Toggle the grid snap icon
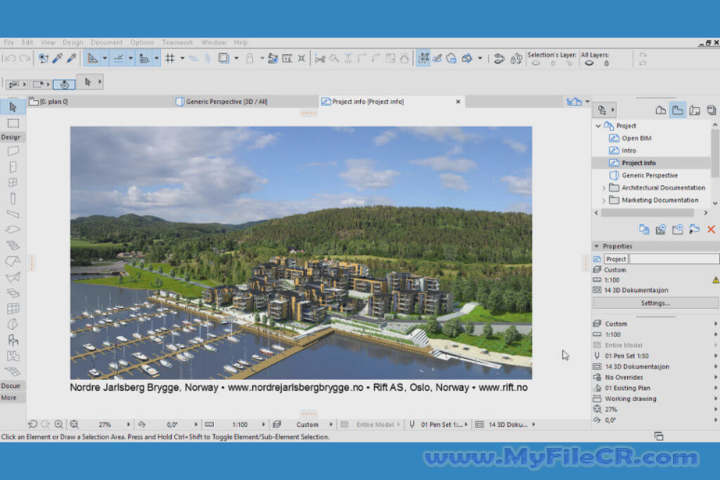This screenshot has width=720, height=480. (170, 58)
